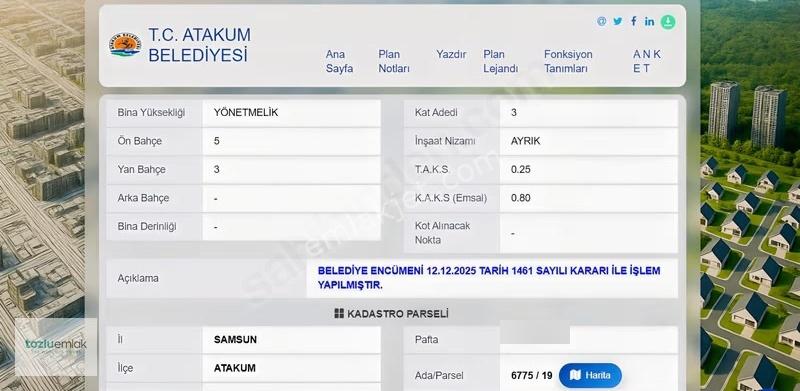Click the T.C. ATAKUM BELEDİYESİ title
Image resolution: width=800 pixels, height=391 pixels.
point(199,44)
